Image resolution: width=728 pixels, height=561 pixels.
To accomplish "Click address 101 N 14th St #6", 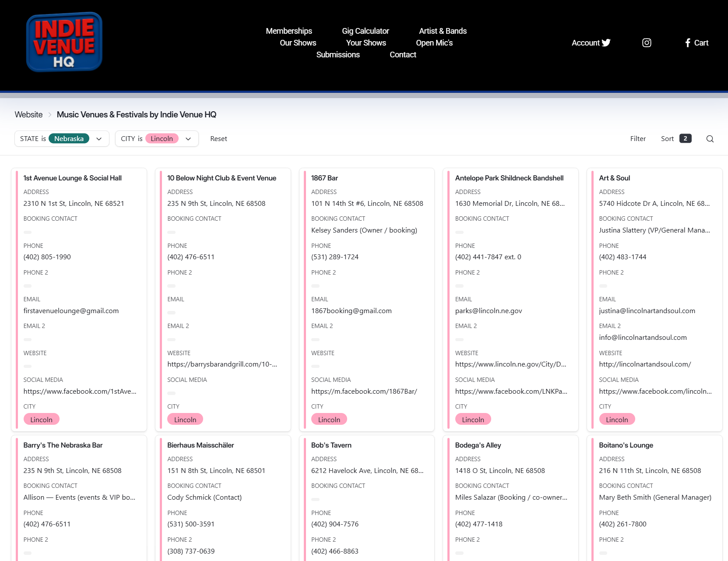I will [367, 204].
